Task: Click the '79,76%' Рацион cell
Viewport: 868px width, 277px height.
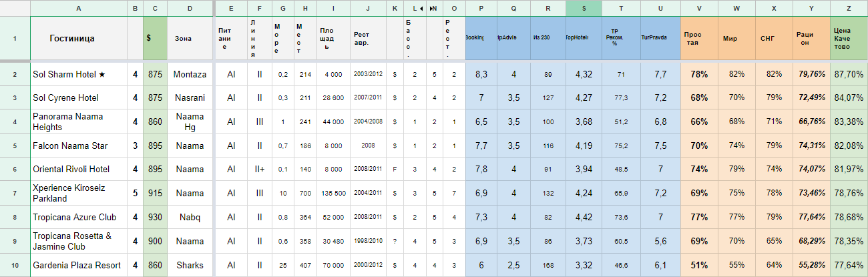Action: [811, 74]
